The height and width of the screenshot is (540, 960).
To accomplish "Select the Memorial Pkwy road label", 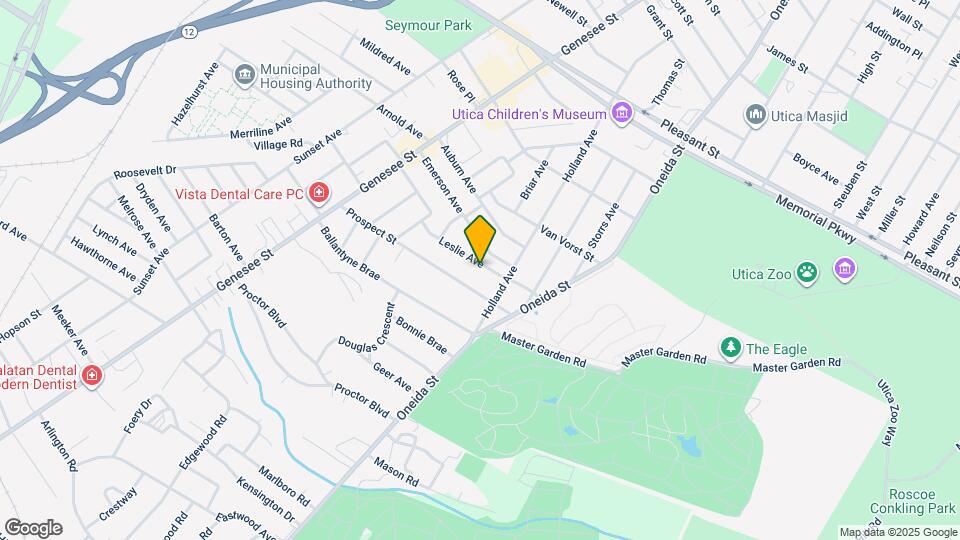I will tap(816, 219).
